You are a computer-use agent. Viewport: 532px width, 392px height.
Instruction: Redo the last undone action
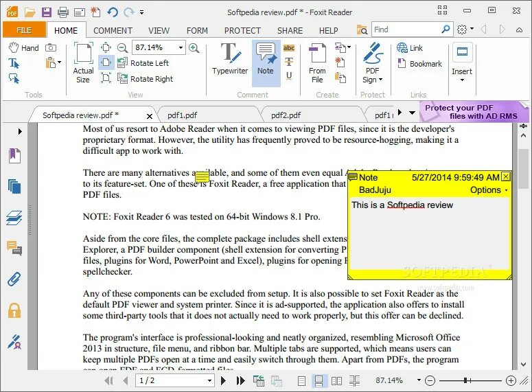pyautogui.click(x=129, y=12)
